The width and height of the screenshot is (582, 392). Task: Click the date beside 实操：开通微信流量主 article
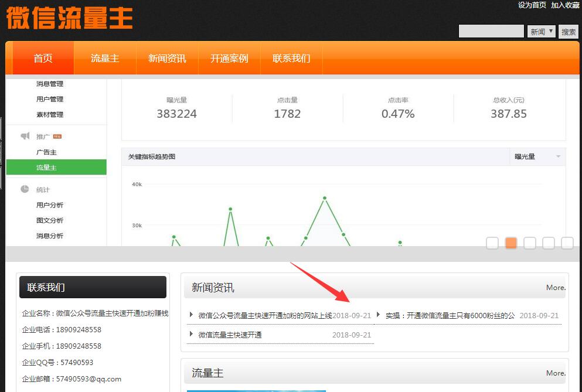point(539,315)
